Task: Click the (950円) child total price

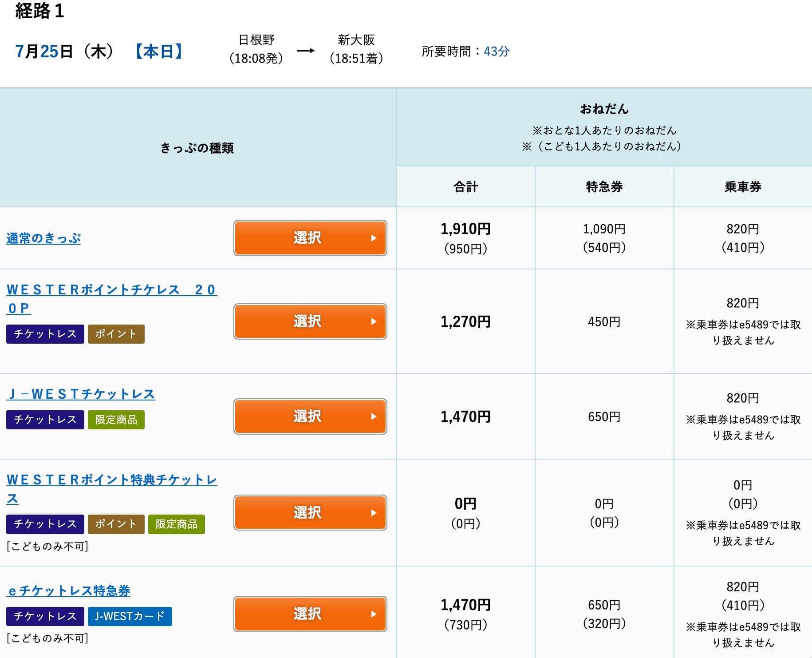Action: [x=466, y=249]
